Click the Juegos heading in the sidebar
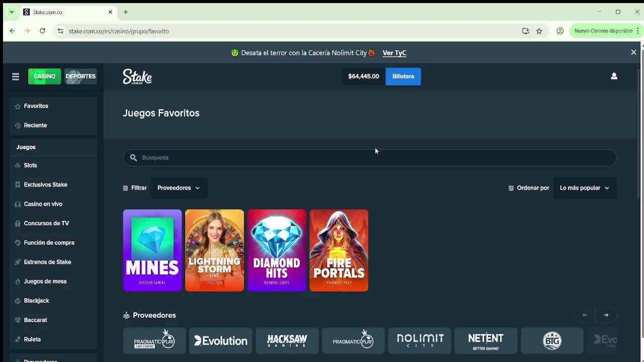644x362 pixels. click(x=26, y=147)
